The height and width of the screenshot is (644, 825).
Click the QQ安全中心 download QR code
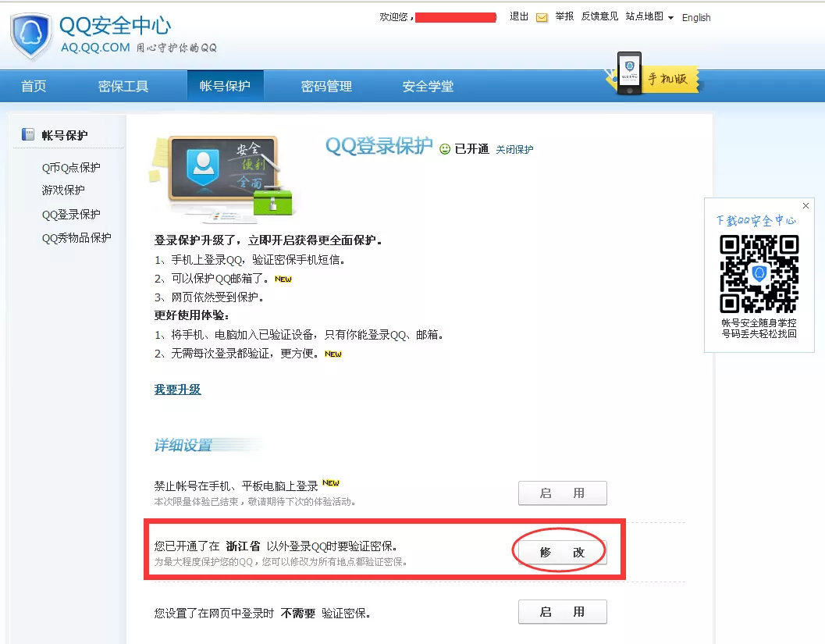758,272
